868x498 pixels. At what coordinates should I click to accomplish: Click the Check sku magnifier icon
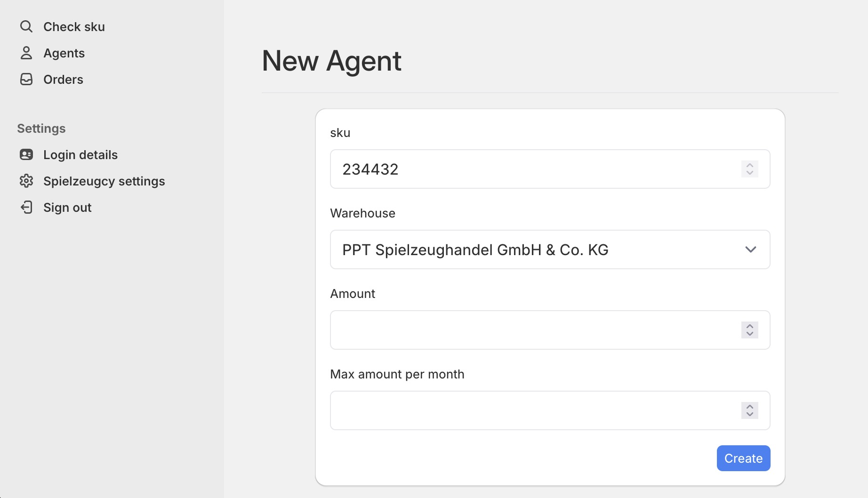(x=26, y=26)
